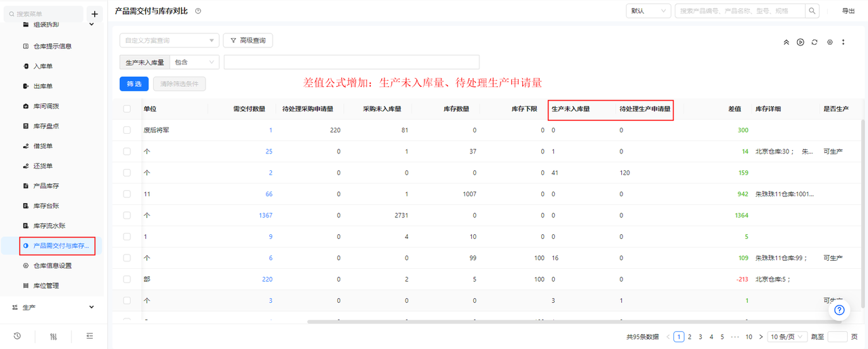This screenshot has width=868, height=349.
Task: Click the 仓库信息设置 gear icon in sidebar
Action: (x=26, y=265)
